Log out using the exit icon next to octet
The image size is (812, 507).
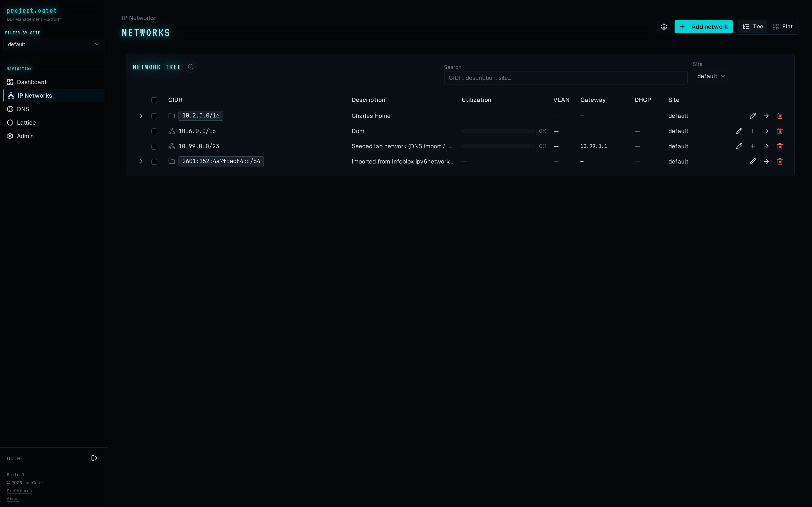94,458
